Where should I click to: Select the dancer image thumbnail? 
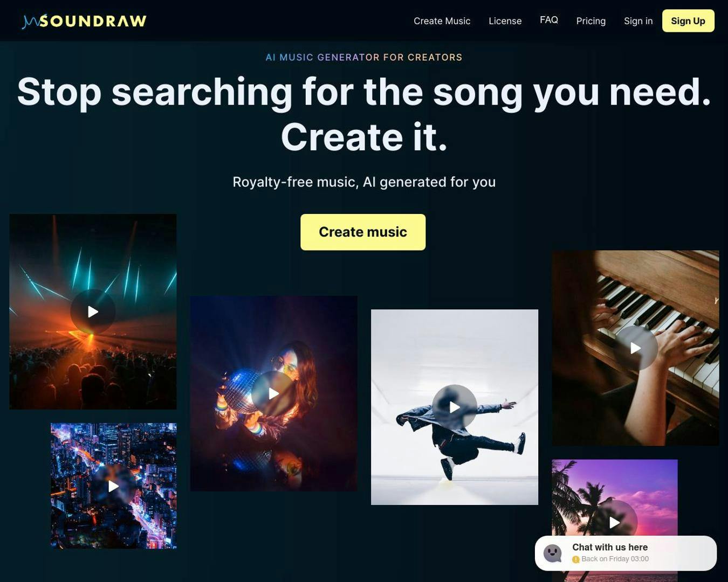point(455,407)
